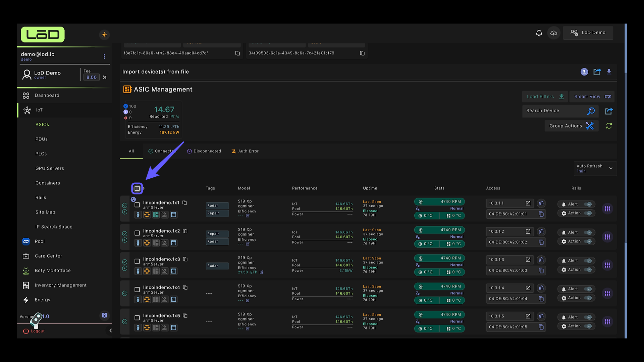This screenshot has width=644, height=362.
Task: Toggle Alert switch for 10.3.1.2
Action: coord(588,232)
